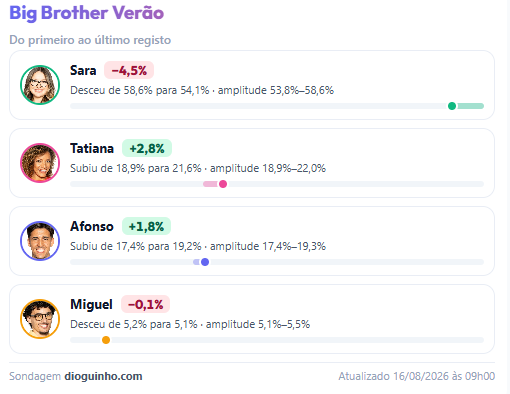Click the pink dot on Tatiana's range bar
Viewport: 510px width, 394px height.
(223, 184)
